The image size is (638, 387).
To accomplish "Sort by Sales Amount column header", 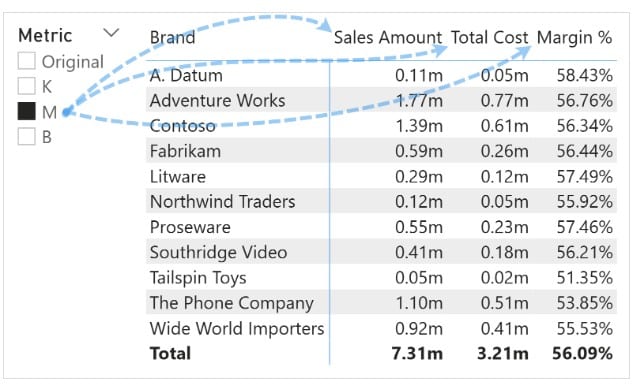I will [388, 37].
